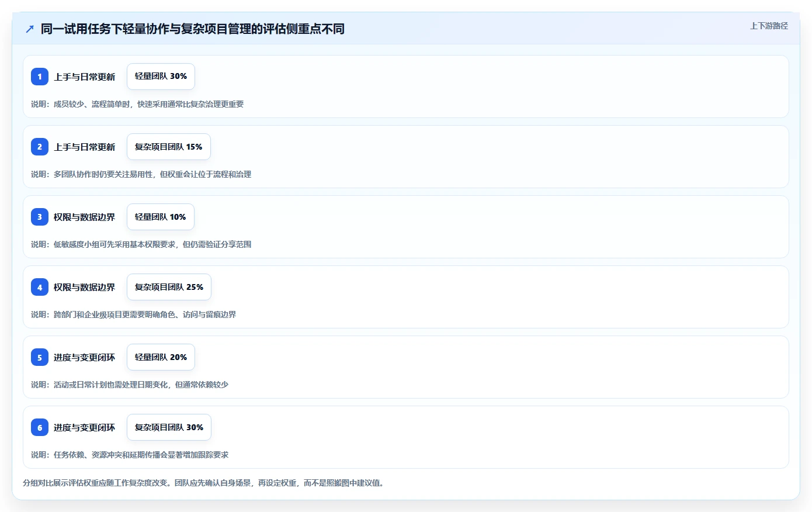Viewport: 812px width, 512px height.
Task: Click the 上下游路径 label in the header
Action: pos(769,26)
